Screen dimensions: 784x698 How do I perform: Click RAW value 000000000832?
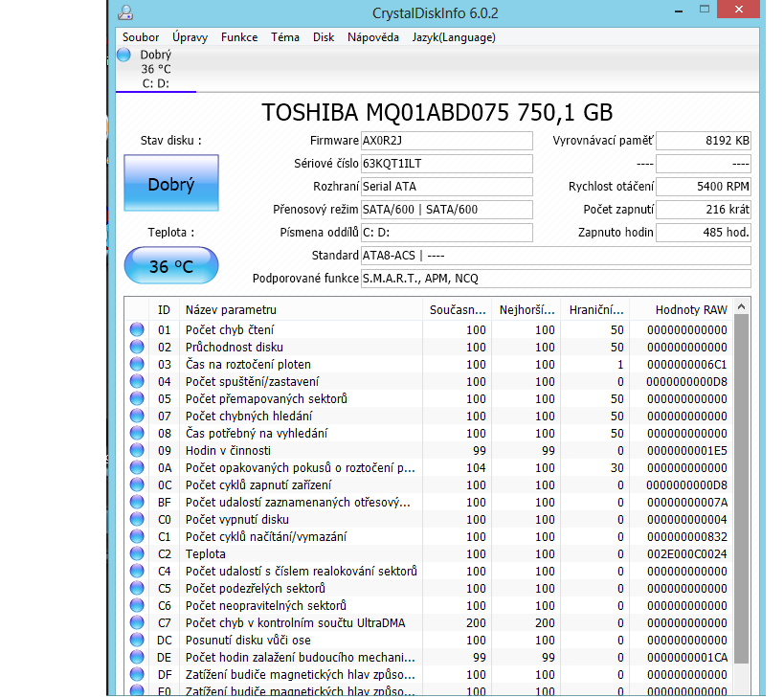687,536
